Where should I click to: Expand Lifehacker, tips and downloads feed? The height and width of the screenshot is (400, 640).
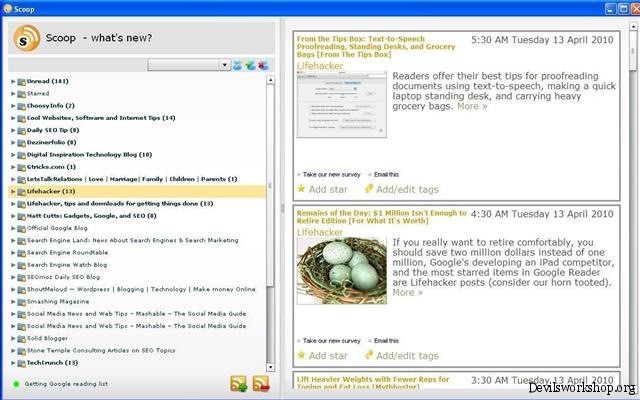point(13,204)
